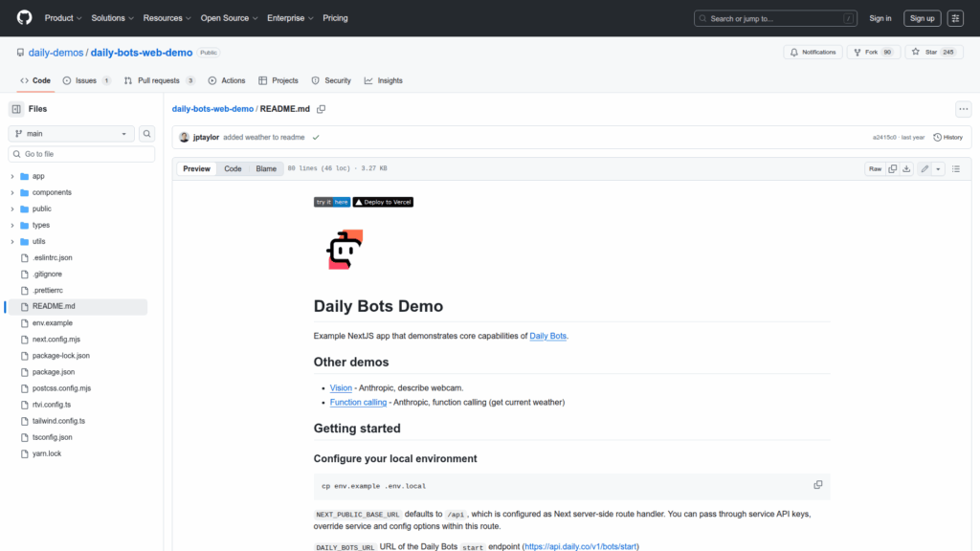980x551 pixels.
Task: Collapse the Files side panel icon
Action: [x=16, y=109]
